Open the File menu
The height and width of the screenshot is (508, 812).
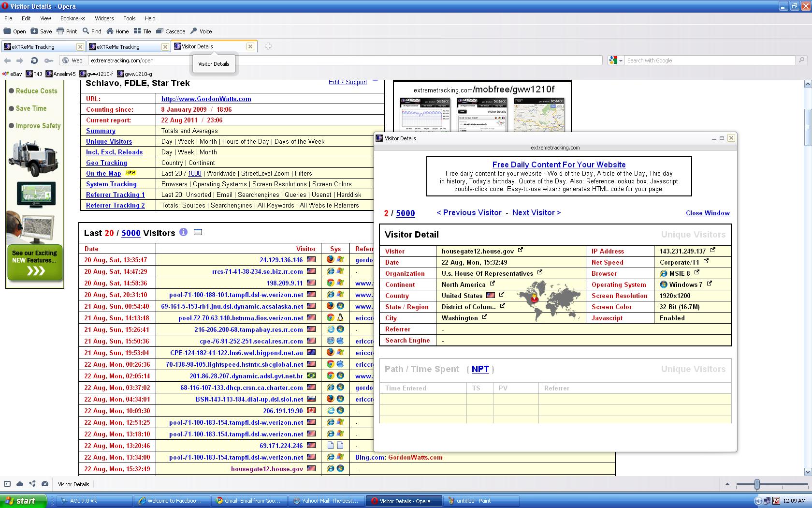8,18
